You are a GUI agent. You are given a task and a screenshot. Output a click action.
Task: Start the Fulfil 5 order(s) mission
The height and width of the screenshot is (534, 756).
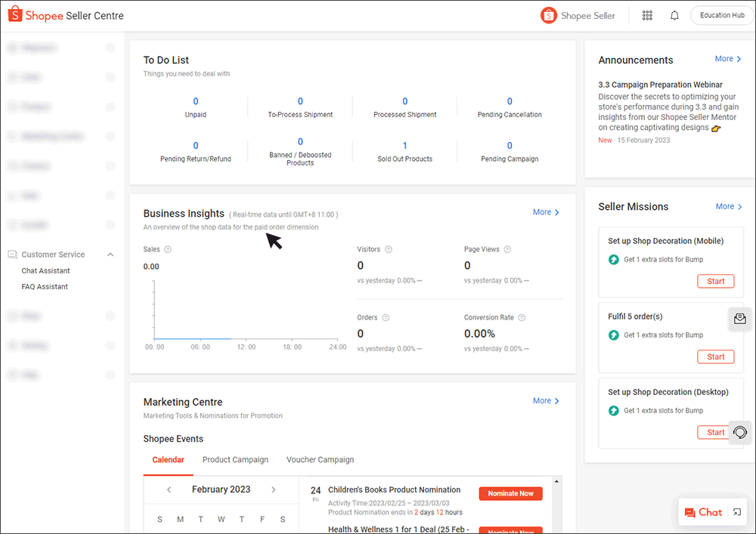715,357
